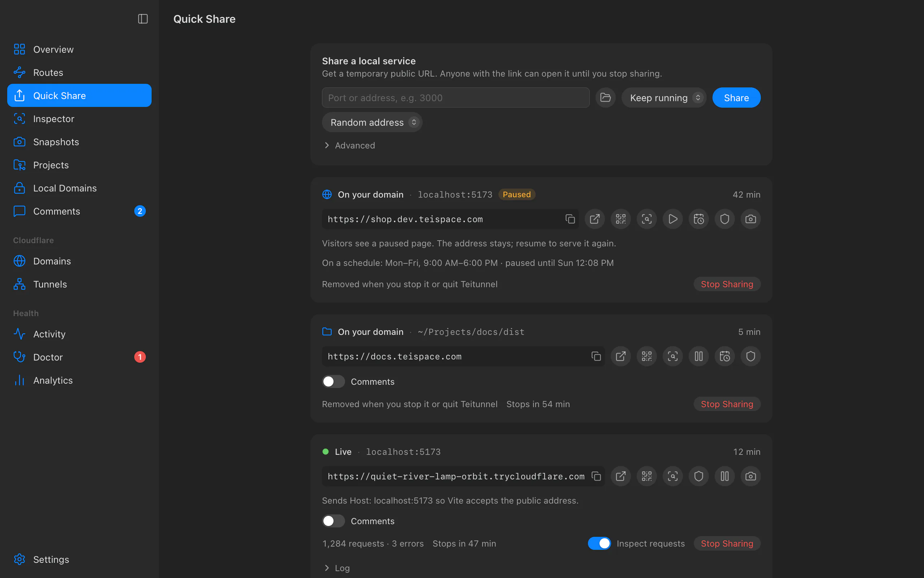Open the Inspector sidebar item
Viewport: 924px width, 578px height.
[79, 118]
